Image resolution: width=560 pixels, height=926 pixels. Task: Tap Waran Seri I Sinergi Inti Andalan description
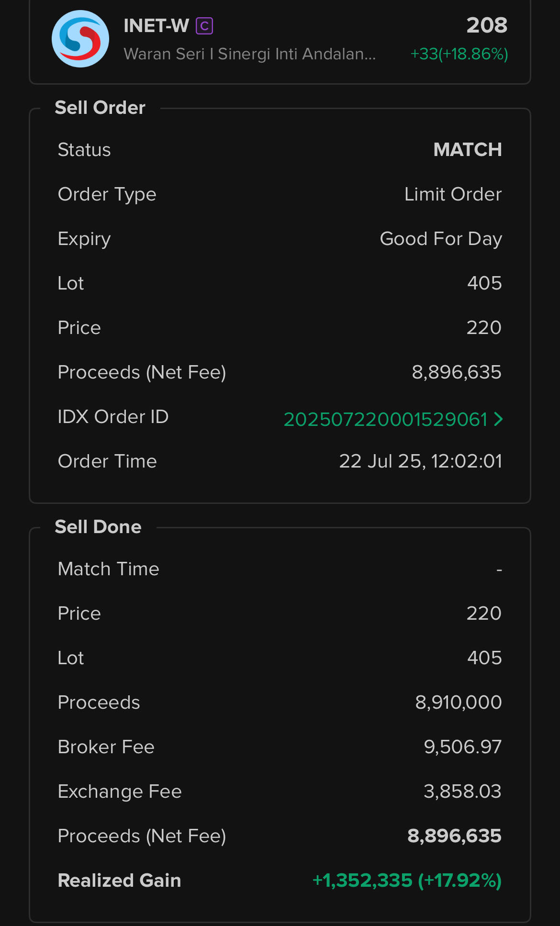point(249,54)
